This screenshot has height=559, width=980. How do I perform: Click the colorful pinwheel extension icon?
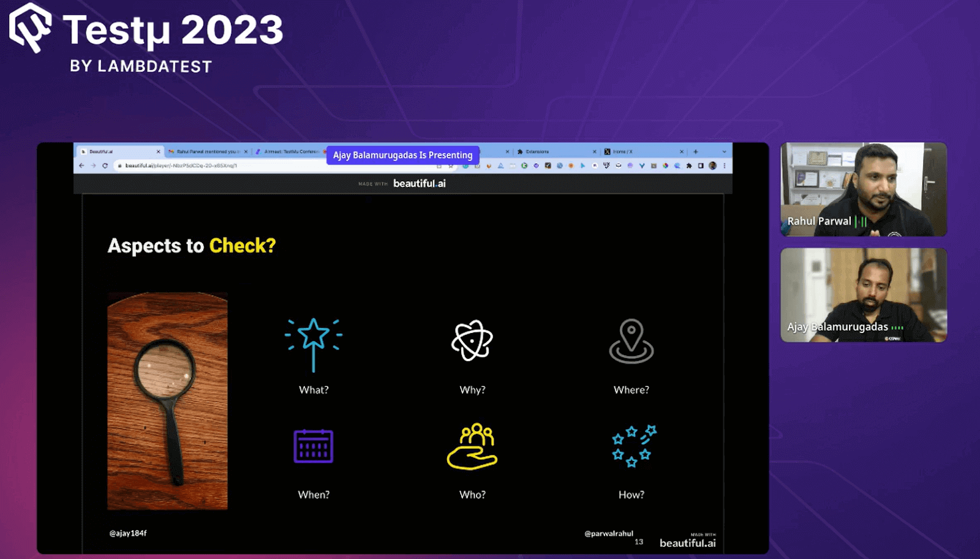[x=665, y=165]
